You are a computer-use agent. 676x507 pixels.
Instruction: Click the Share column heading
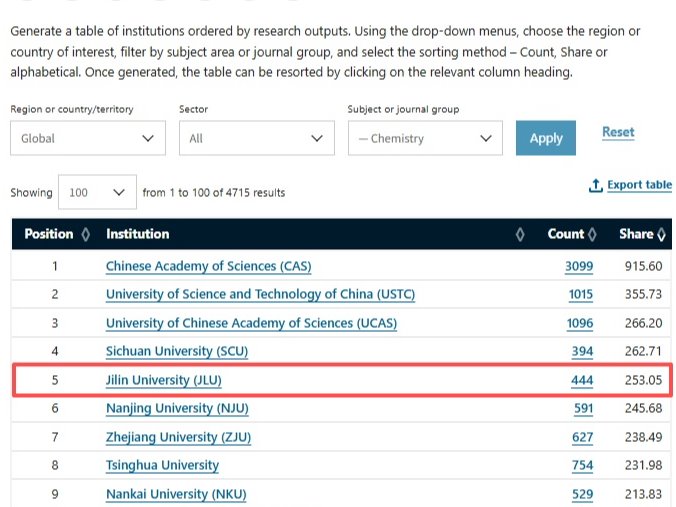(x=636, y=234)
